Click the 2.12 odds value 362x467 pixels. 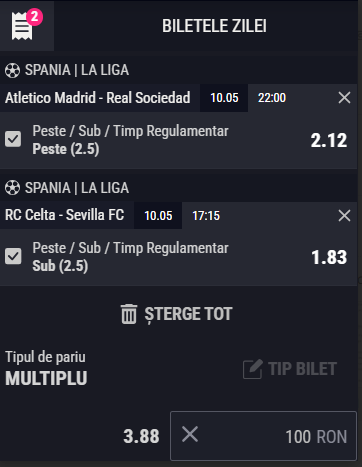point(329,140)
